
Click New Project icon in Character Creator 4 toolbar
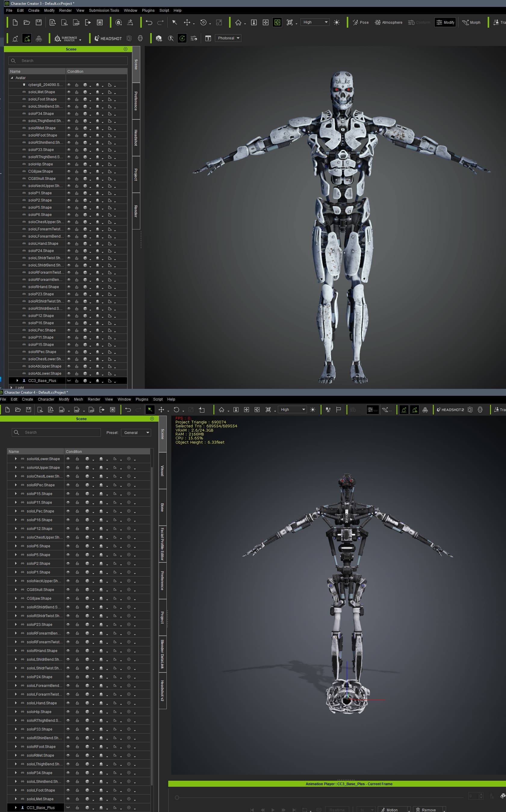[x=8, y=410]
